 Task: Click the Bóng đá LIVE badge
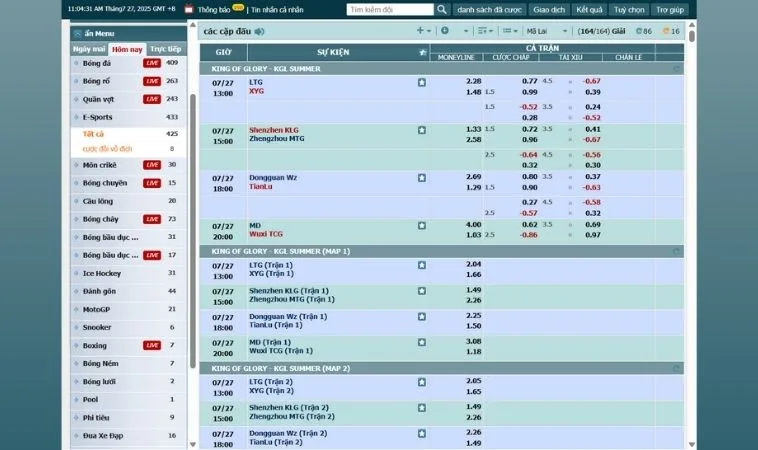tap(151, 63)
